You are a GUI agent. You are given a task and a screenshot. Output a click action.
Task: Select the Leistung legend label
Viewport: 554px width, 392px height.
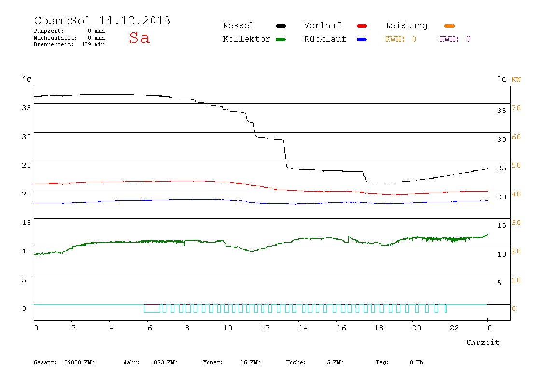tap(406, 26)
